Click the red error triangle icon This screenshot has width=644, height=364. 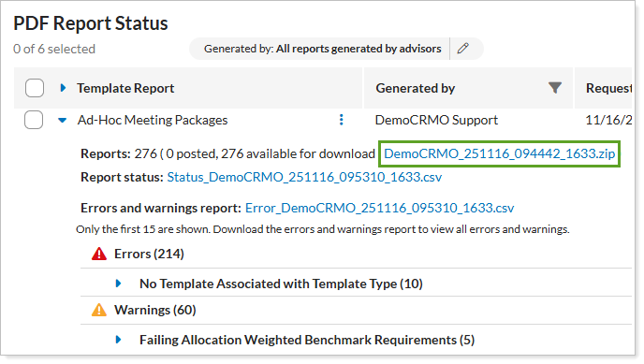coord(99,254)
